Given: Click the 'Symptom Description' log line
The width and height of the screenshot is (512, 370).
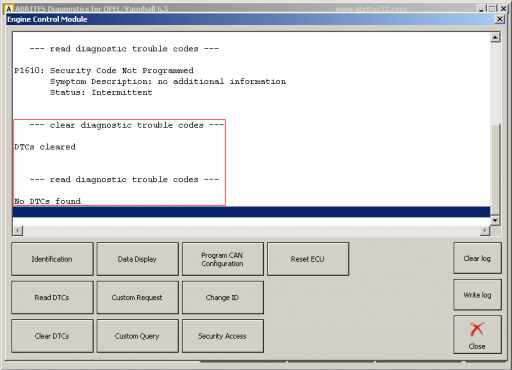Looking at the screenshot, I should click(168, 82).
